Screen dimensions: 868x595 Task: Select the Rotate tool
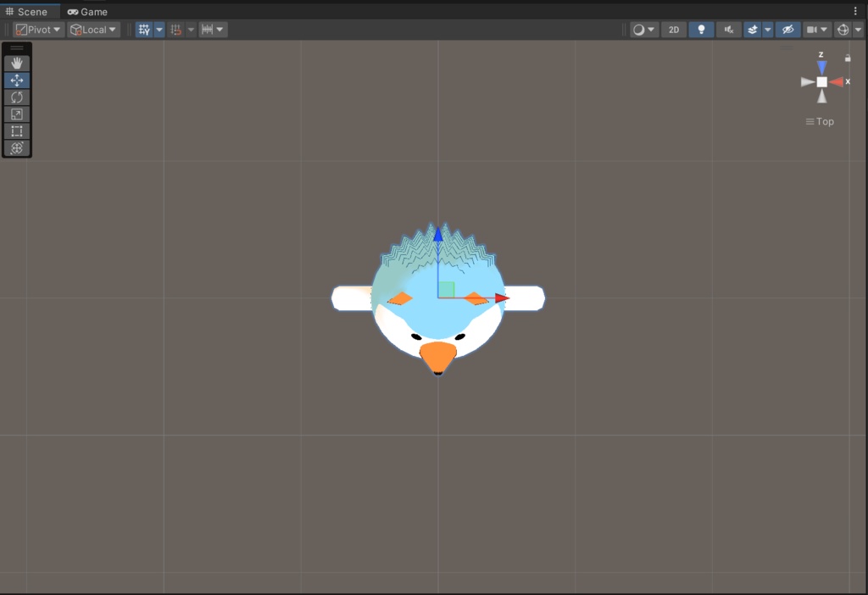coord(17,97)
